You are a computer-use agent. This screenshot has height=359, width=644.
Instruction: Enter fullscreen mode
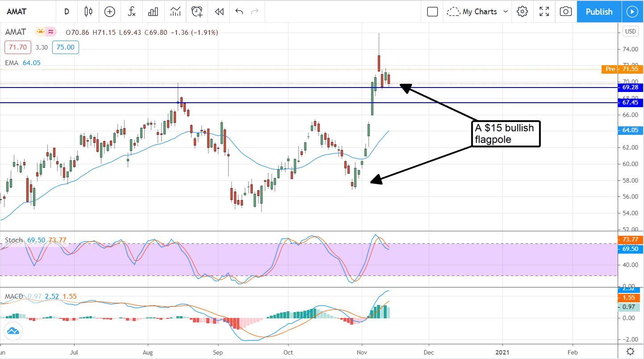(x=544, y=12)
